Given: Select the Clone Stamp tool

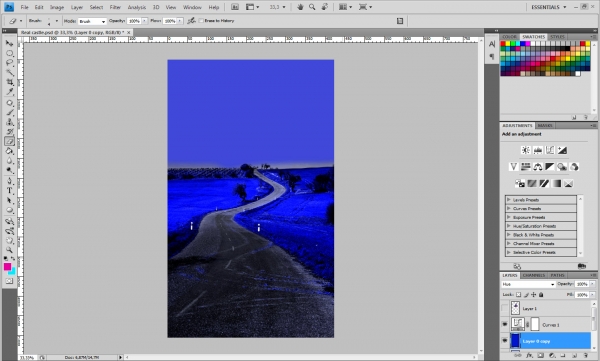Looking at the screenshot, I should point(9,122).
